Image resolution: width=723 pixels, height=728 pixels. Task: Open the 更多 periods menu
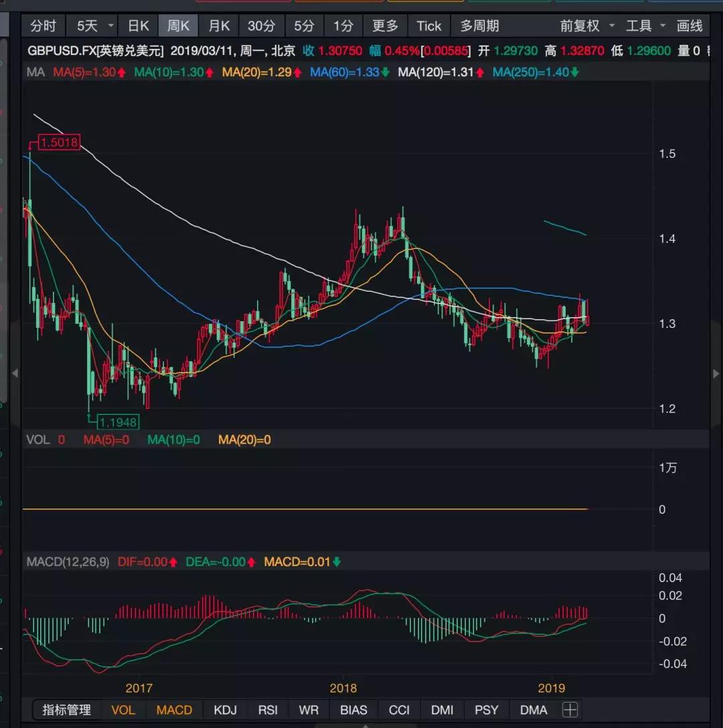pos(385,26)
